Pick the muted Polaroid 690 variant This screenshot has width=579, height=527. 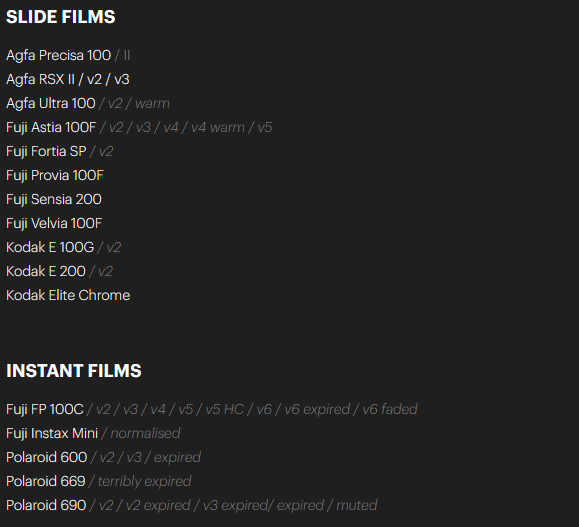click(357, 506)
